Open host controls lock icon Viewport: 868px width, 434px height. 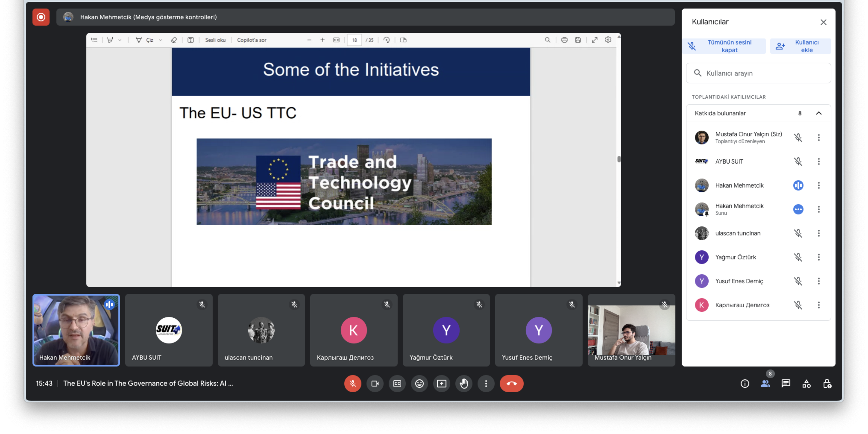coord(827,383)
